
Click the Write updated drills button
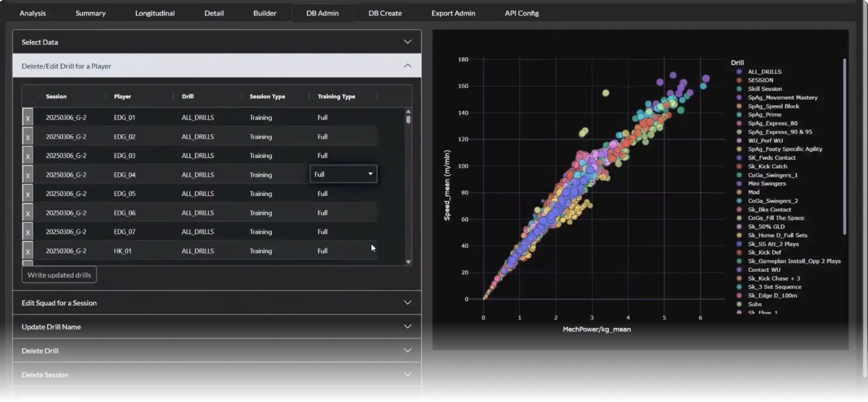coord(59,274)
